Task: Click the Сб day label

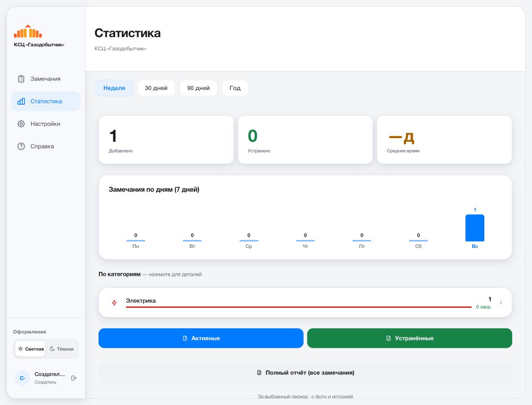Action: coord(418,246)
